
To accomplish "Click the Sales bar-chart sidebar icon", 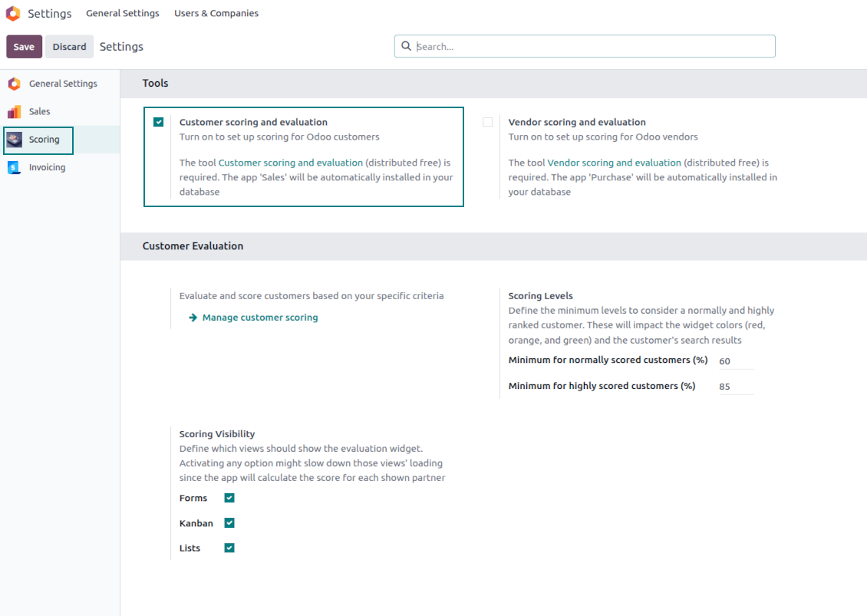I will [x=15, y=112].
